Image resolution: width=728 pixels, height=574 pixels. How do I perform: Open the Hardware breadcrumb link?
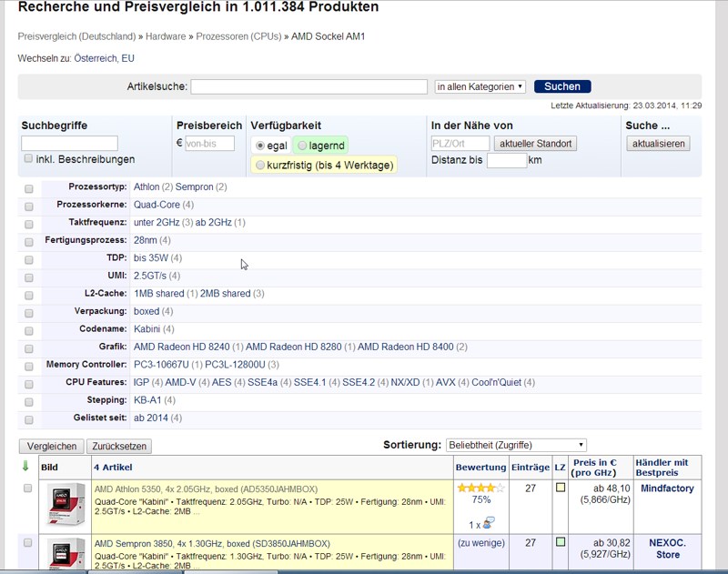tap(166, 36)
